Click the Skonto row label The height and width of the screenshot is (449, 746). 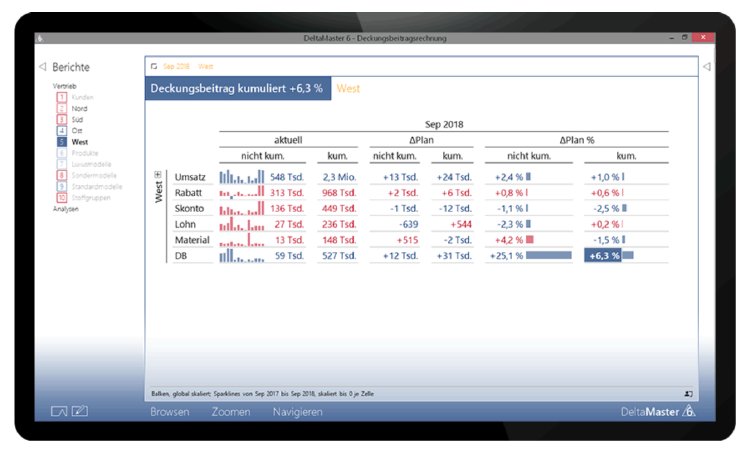click(189, 208)
